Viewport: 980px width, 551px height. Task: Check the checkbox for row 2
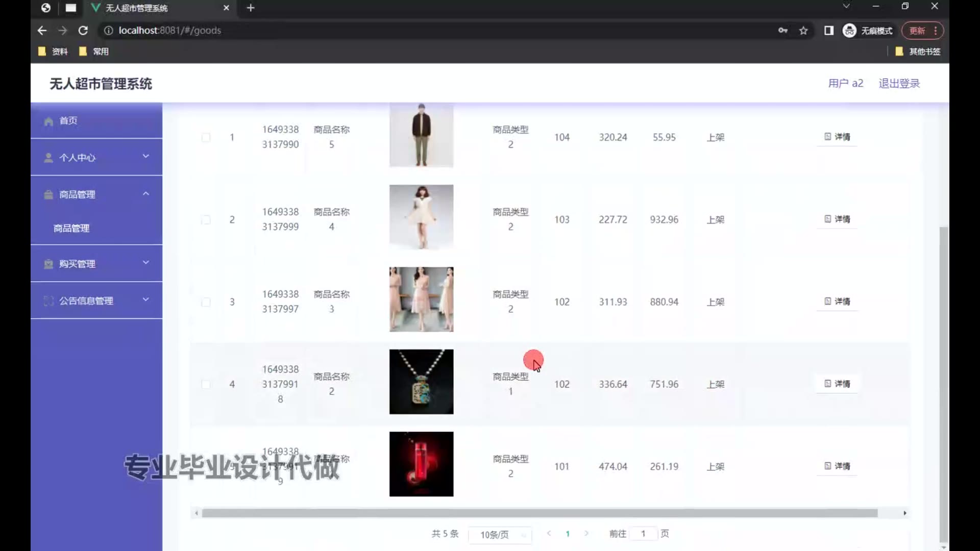206,220
